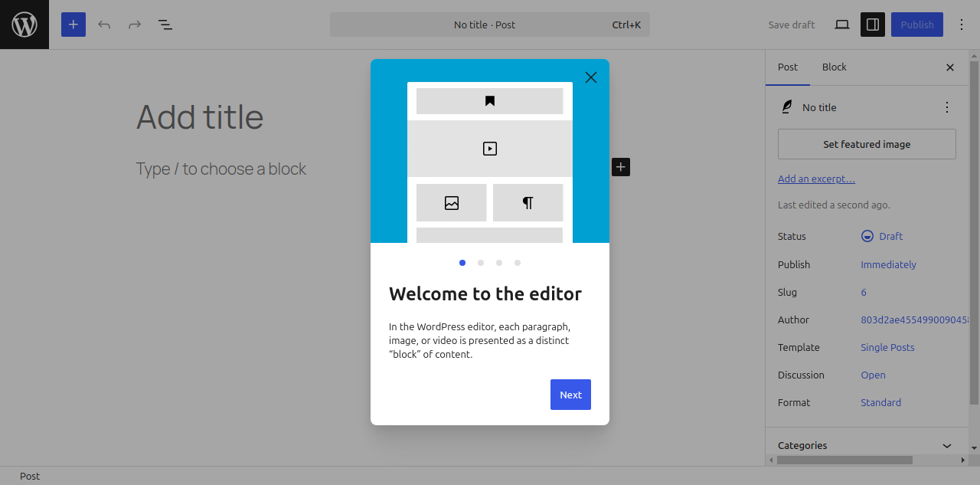Open the Template Single Posts dropdown
Image resolution: width=980 pixels, height=485 pixels.
[887, 347]
